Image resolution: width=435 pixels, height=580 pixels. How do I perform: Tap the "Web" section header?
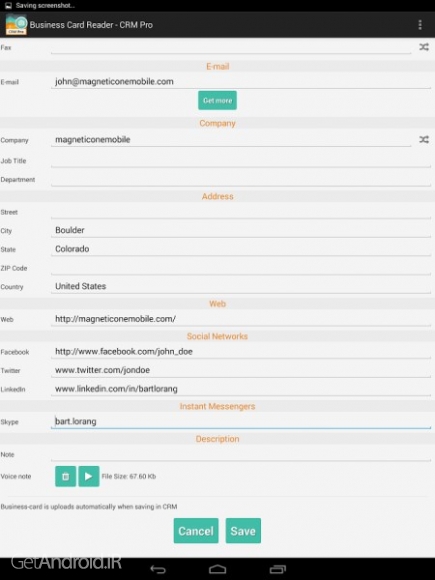click(x=218, y=304)
